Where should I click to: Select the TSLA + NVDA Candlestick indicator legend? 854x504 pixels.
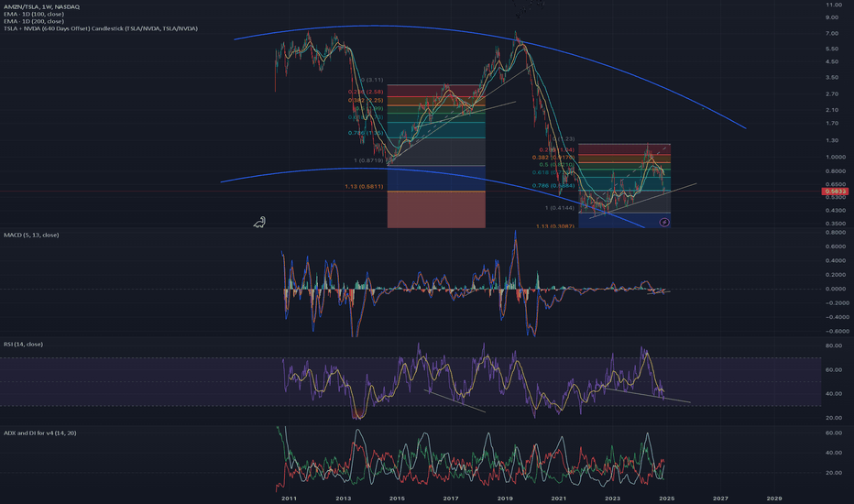[x=101, y=27]
